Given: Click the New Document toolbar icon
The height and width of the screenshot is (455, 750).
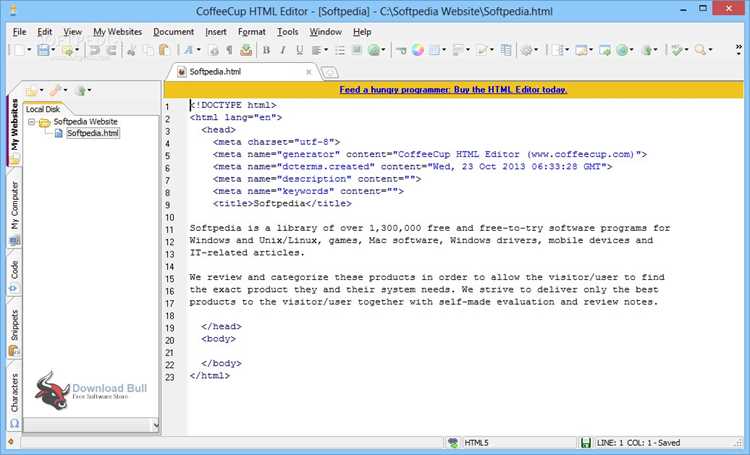Looking at the screenshot, I should click(x=20, y=50).
